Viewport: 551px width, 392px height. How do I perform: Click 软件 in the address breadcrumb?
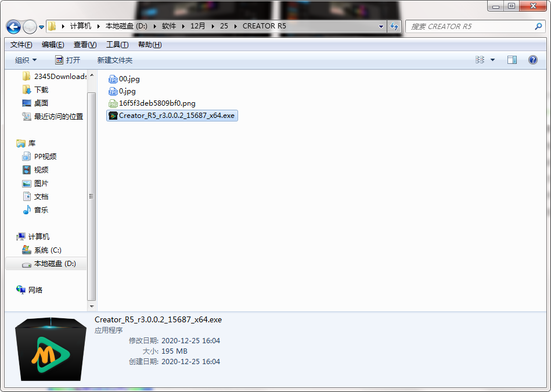[169, 26]
